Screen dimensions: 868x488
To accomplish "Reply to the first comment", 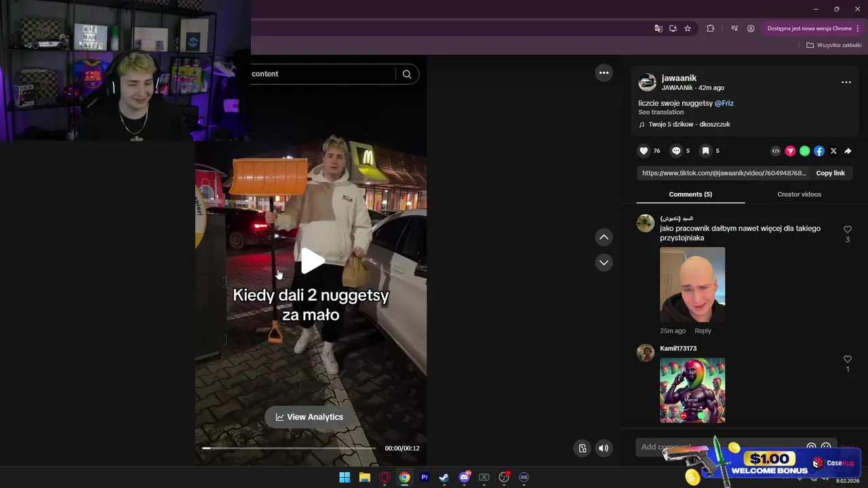I will coord(703,331).
